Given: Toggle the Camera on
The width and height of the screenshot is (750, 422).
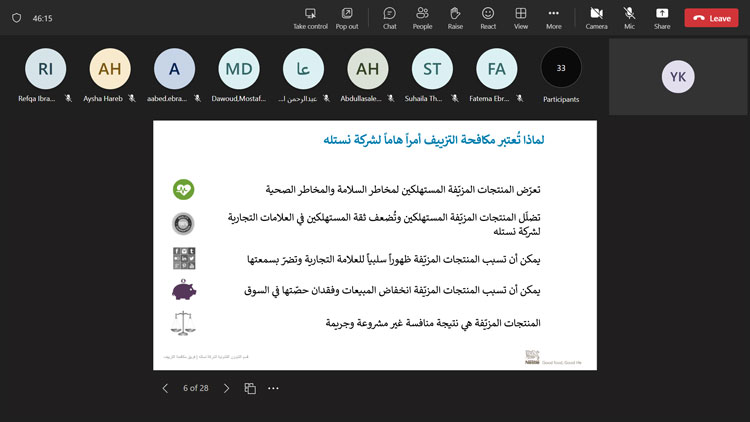Looking at the screenshot, I should pyautogui.click(x=596, y=17).
